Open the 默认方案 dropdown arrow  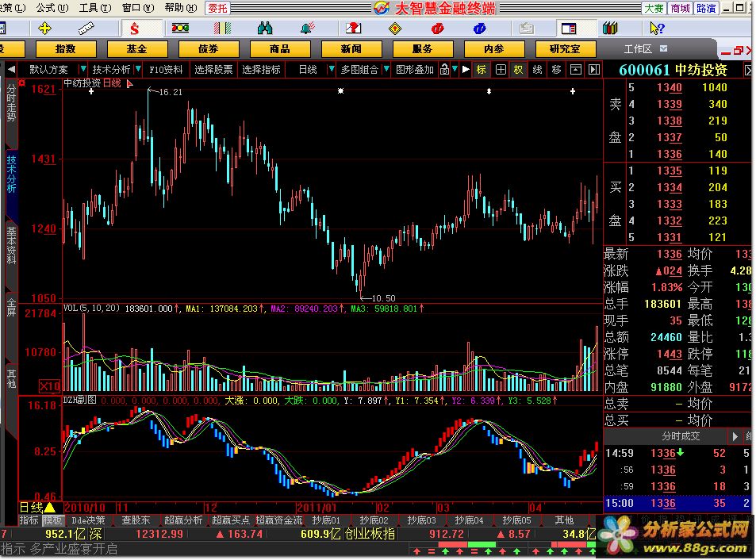pos(83,69)
